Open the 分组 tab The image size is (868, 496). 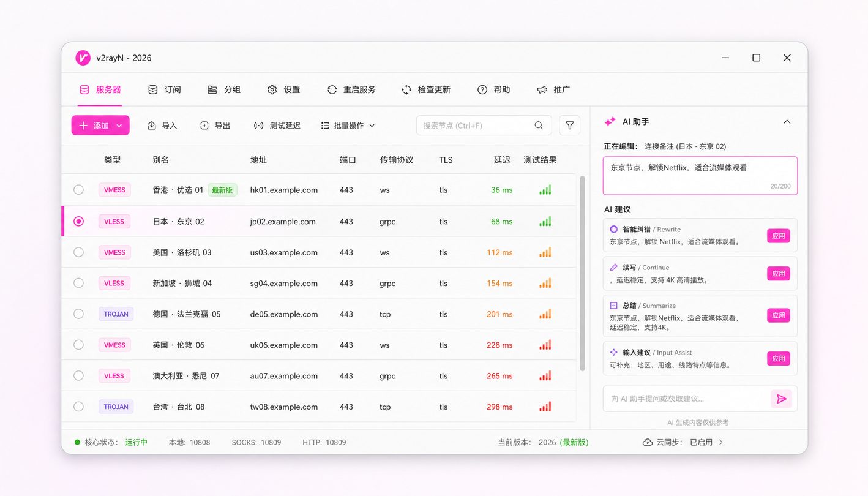224,89
